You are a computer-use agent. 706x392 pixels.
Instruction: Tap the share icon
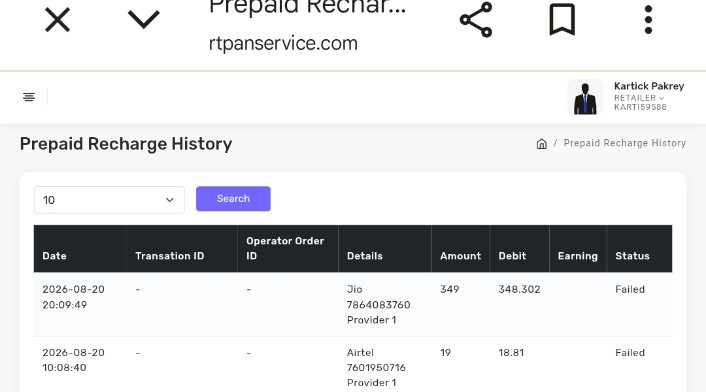click(476, 20)
